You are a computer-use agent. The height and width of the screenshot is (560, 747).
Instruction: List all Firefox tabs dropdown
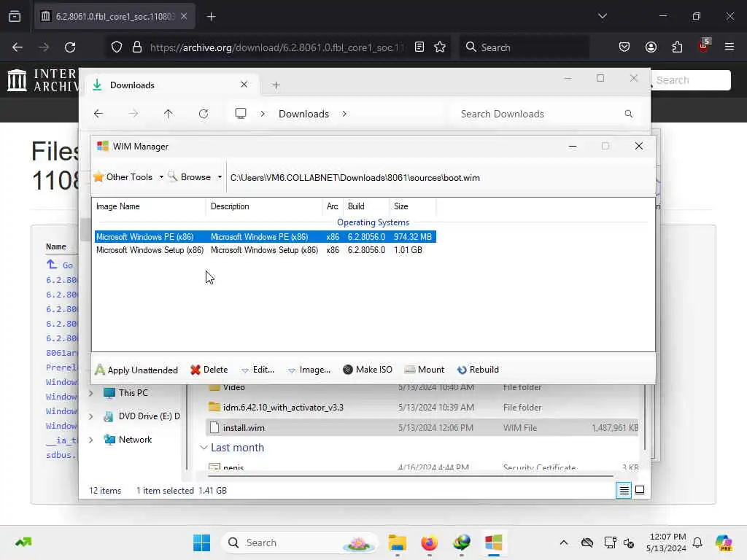pyautogui.click(x=602, y=16)
